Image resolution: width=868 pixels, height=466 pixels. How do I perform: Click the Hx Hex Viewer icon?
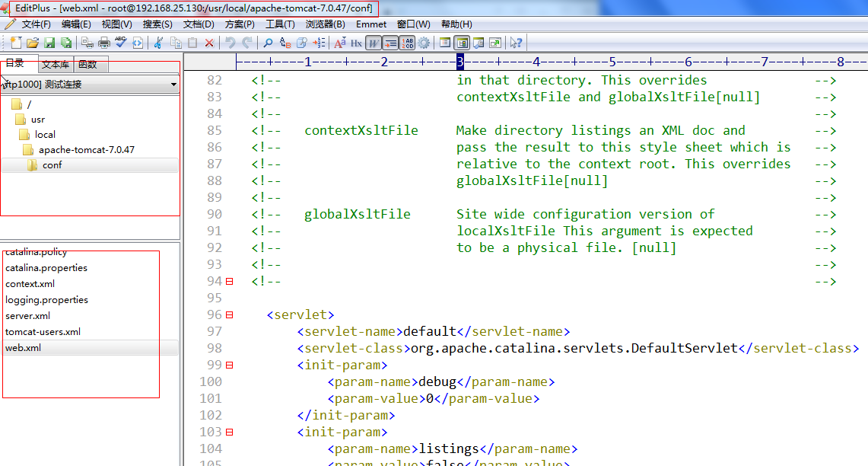point(357,43)
